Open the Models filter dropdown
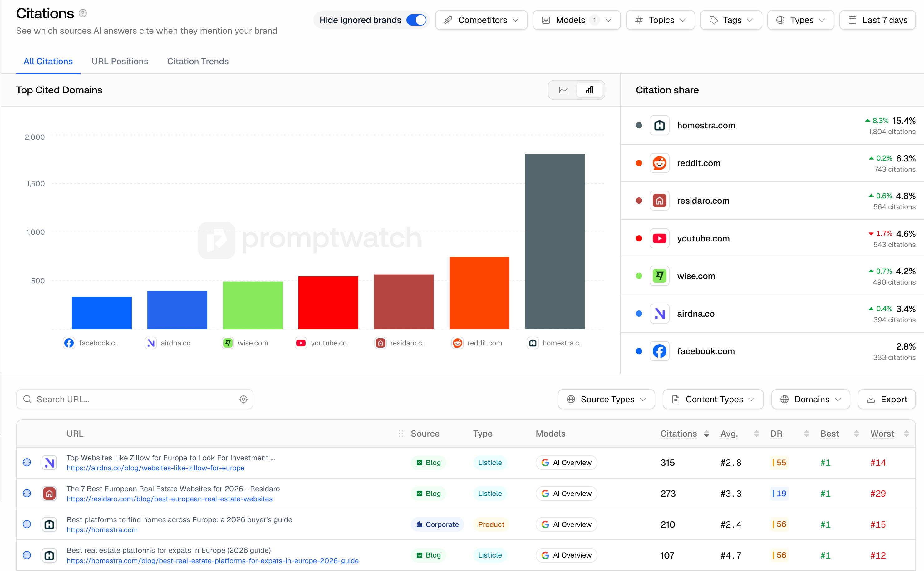The image size is (924, 571). (x=576, y=20)
